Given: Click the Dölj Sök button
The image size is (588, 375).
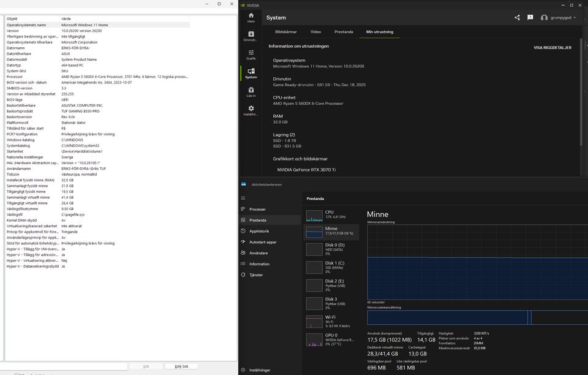Looking at the screenshot, I should (181, 366).
